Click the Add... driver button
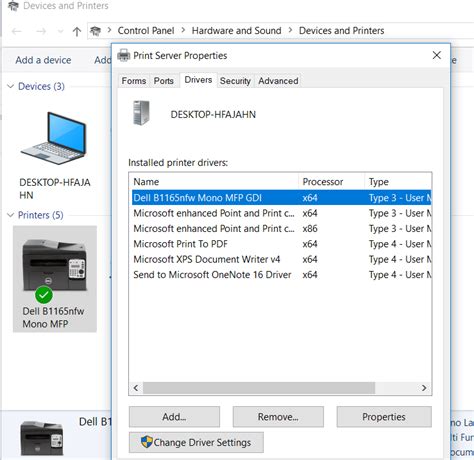This screenshot has width=474, height=460. coord(174,417)
